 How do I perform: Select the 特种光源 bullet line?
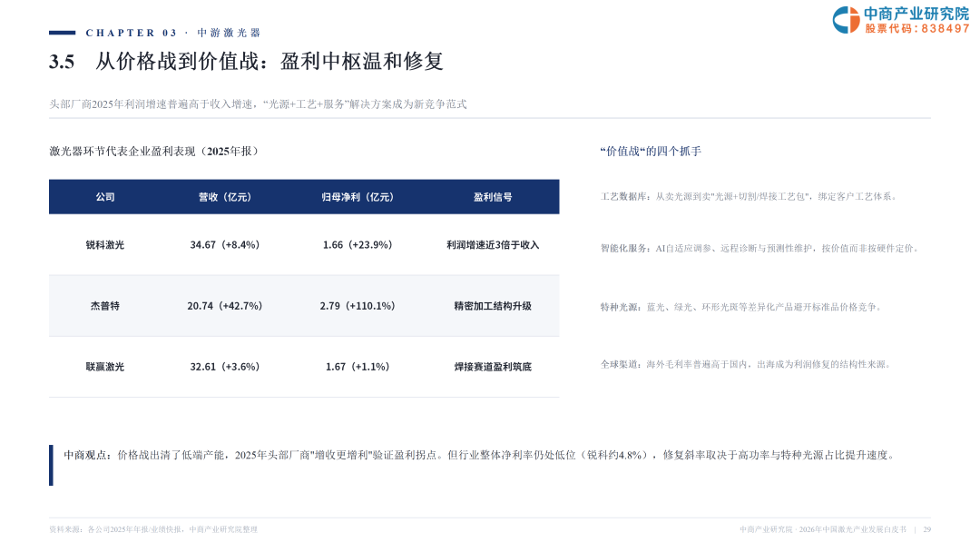tap(741, 307)
